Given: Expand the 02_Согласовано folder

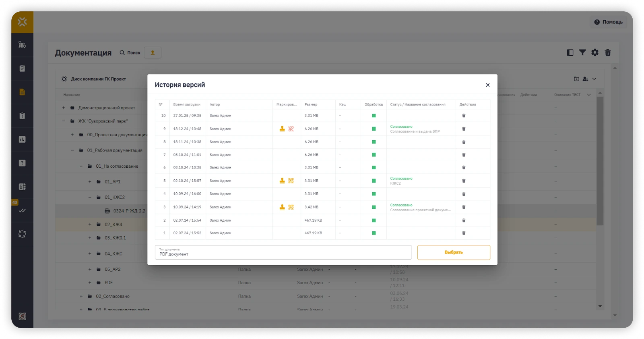Looking at the screenshot, I should pos(81,296).
